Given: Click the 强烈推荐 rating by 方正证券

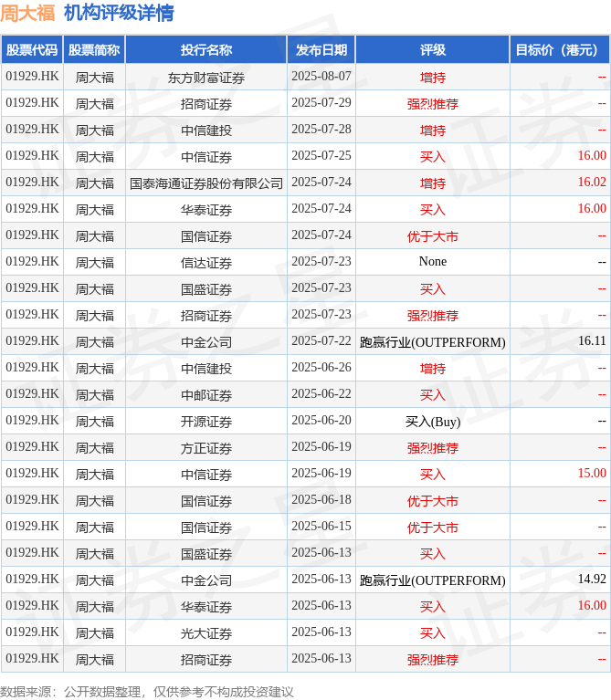Looking at the screenshot, I should click(x=433, y=448).
